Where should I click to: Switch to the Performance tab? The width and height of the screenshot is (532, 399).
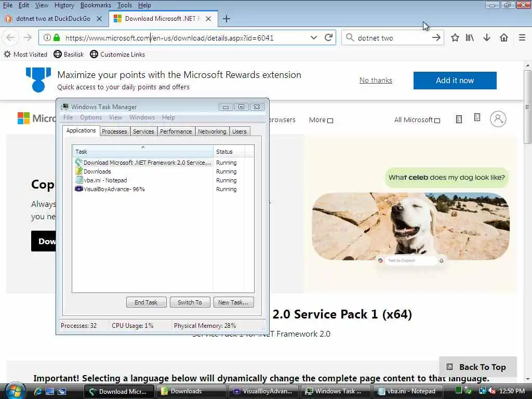point(176,131)
